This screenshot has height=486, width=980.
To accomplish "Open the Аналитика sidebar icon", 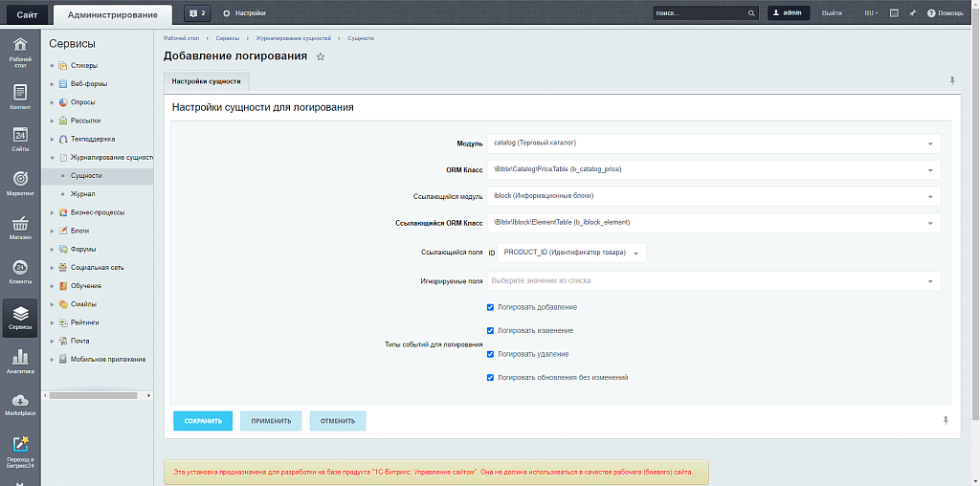I will tap(20, 361).
